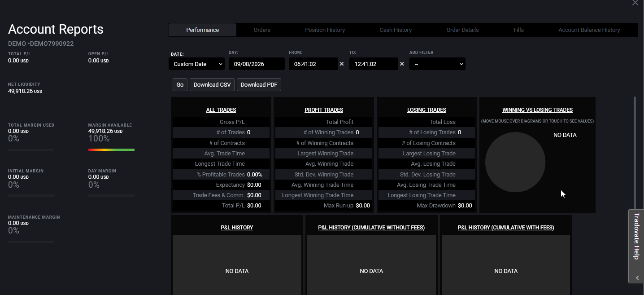Expand the Custom Date dropdown
This screenshot has width=644, height=295.
point(196,64)
